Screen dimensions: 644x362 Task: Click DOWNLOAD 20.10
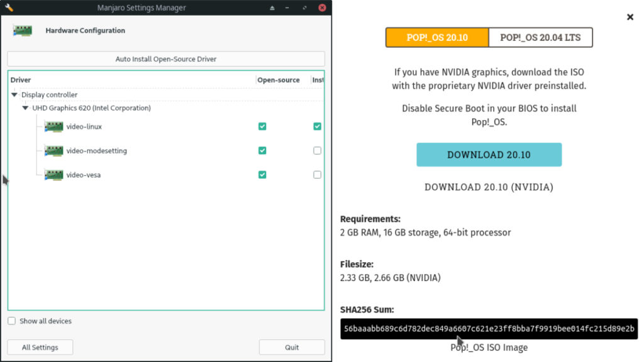pos(489,154)
